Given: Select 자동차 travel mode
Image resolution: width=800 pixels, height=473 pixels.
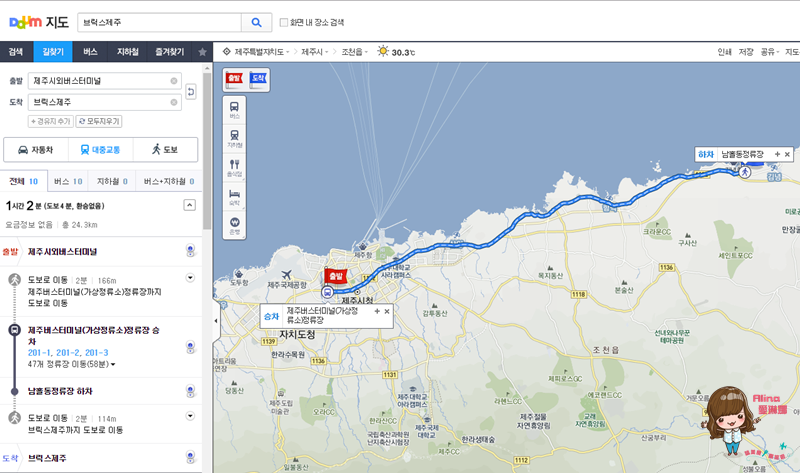Looking at the screenshot, I should click(36, 150).
